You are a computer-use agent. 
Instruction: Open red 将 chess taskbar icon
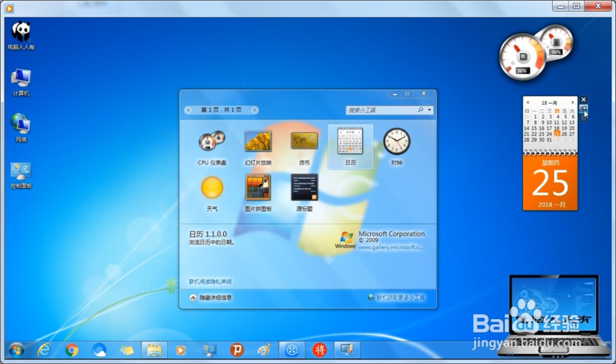pos(319,349)
